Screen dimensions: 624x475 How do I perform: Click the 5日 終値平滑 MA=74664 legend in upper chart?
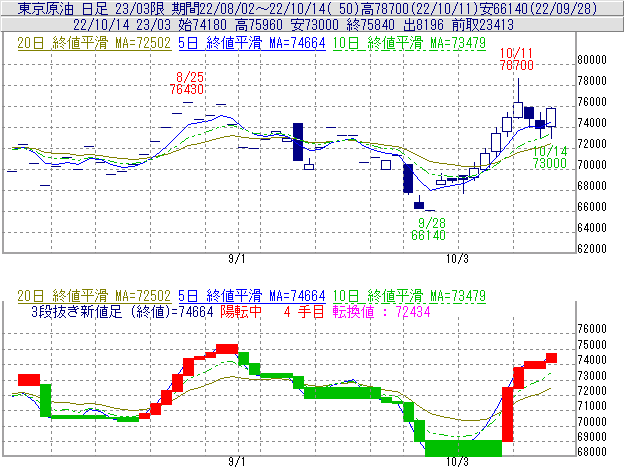252,43
